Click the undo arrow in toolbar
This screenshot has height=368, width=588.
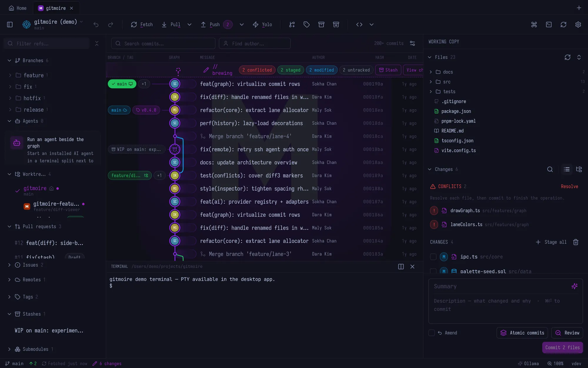(x=96, y=24)
